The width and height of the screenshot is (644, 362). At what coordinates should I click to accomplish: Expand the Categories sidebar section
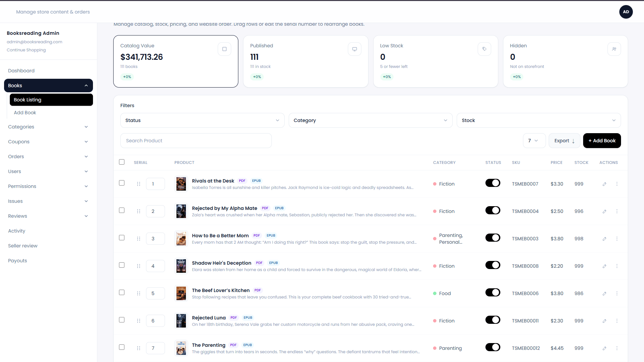(x=48, y=127)
